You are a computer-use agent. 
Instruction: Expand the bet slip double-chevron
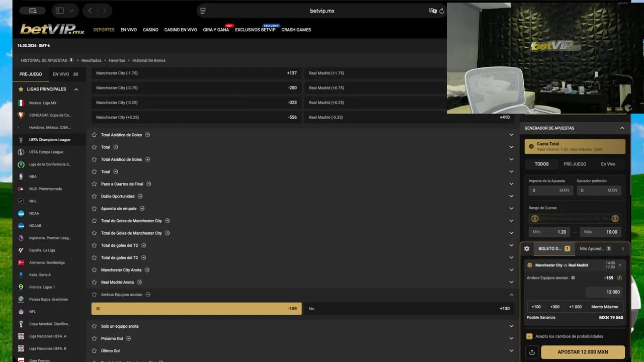click(623, 248)
